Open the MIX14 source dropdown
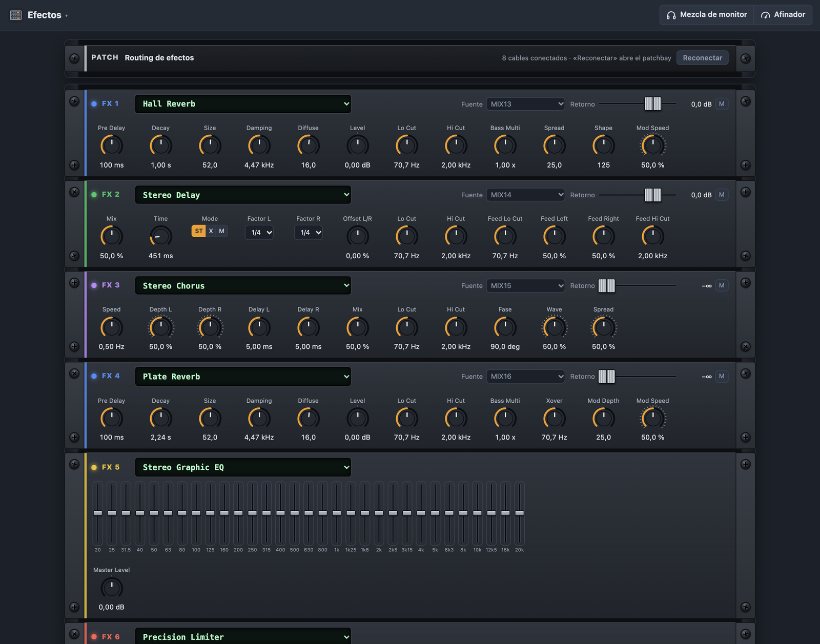Image resolution: width=820 pixels, height=644 pixels. pyautogui.click(x=525, y=195)
